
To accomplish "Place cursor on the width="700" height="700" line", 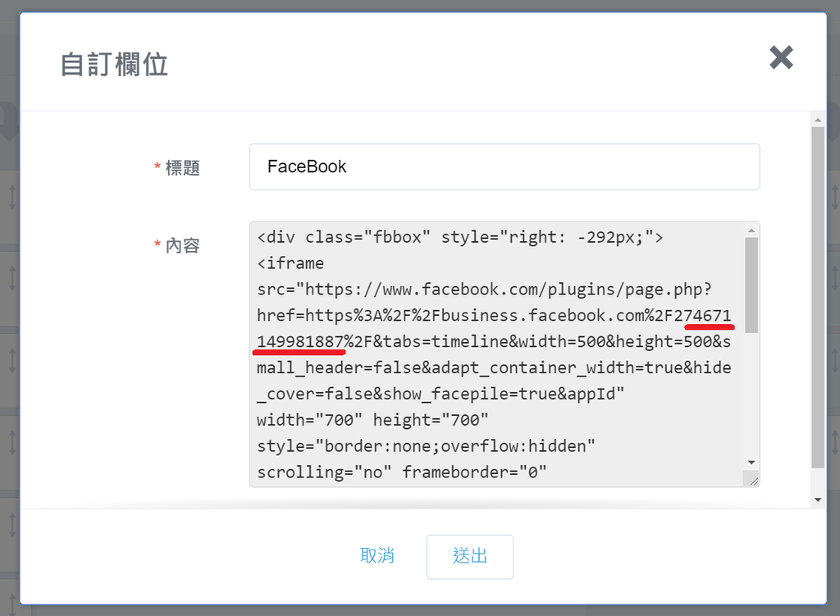I will [372, 420].
